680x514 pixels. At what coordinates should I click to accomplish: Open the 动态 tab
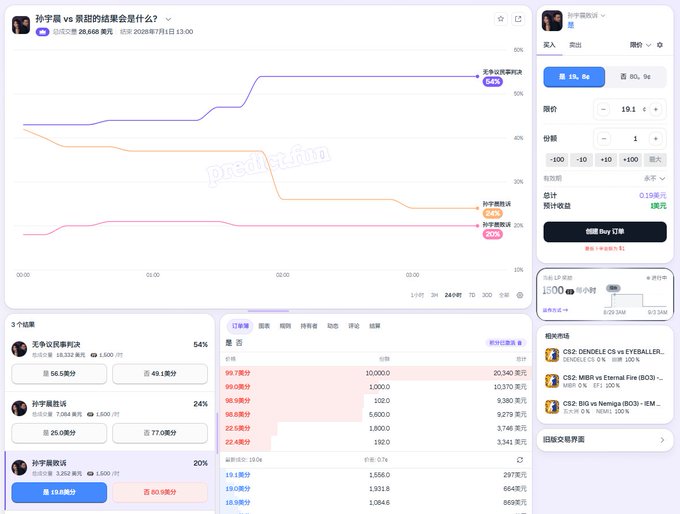(333, 326)
